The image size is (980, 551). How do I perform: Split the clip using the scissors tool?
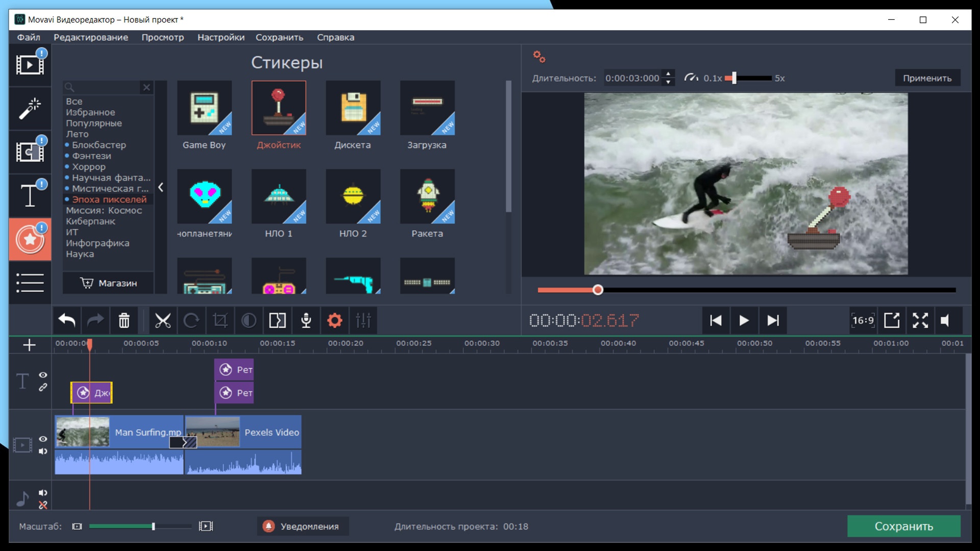(x=163, y=320)
